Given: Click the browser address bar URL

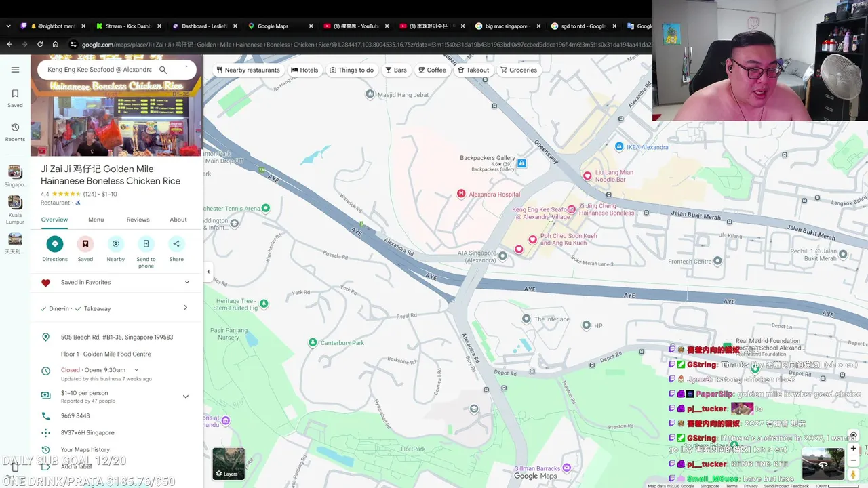Looking at the screenshot, I should pos(366,45).
